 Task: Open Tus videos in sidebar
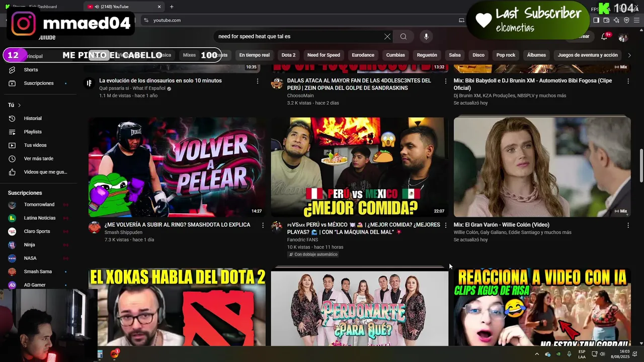coord(35,145)
